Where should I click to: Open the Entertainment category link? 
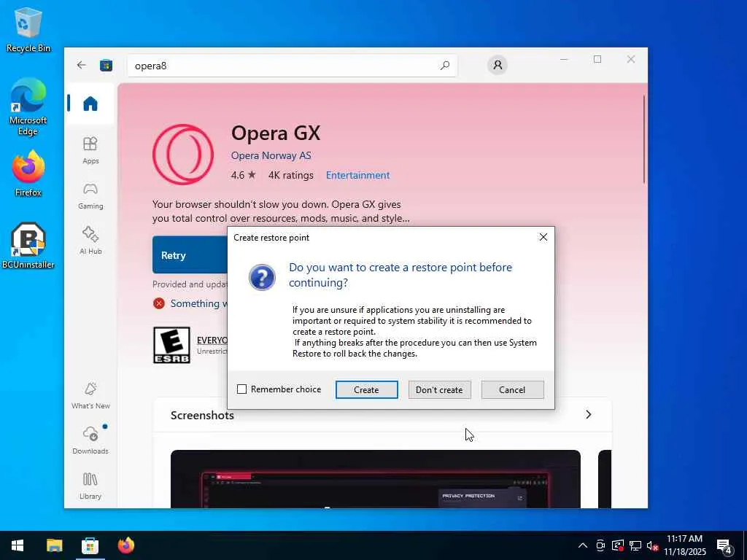(357, 175)
